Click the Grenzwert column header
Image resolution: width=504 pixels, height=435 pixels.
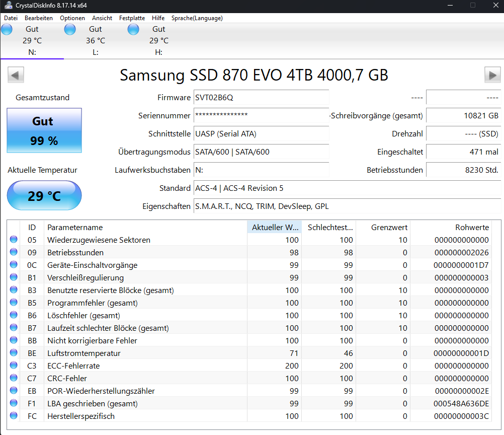pos(383,227)
